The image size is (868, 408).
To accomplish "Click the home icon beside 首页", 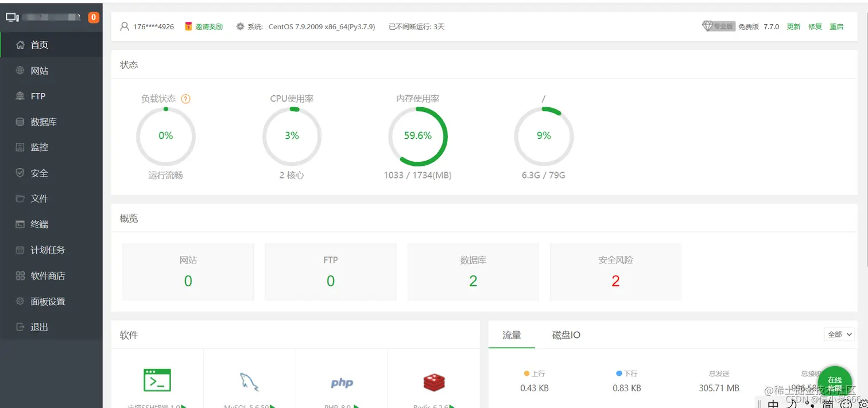I will pyautogui.click(x=20, y=45).
